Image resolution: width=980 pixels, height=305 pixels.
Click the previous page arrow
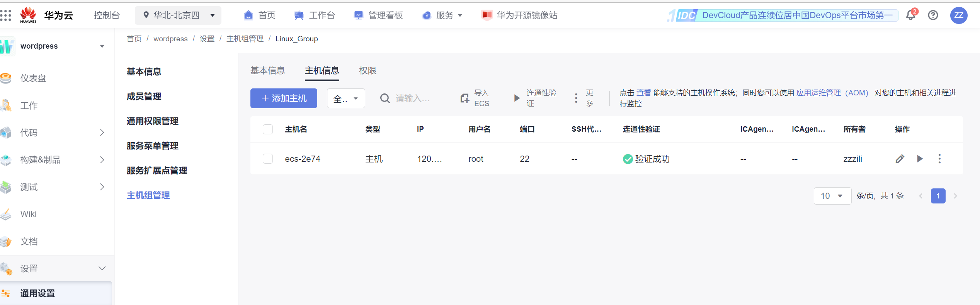(x=921, y=196)
